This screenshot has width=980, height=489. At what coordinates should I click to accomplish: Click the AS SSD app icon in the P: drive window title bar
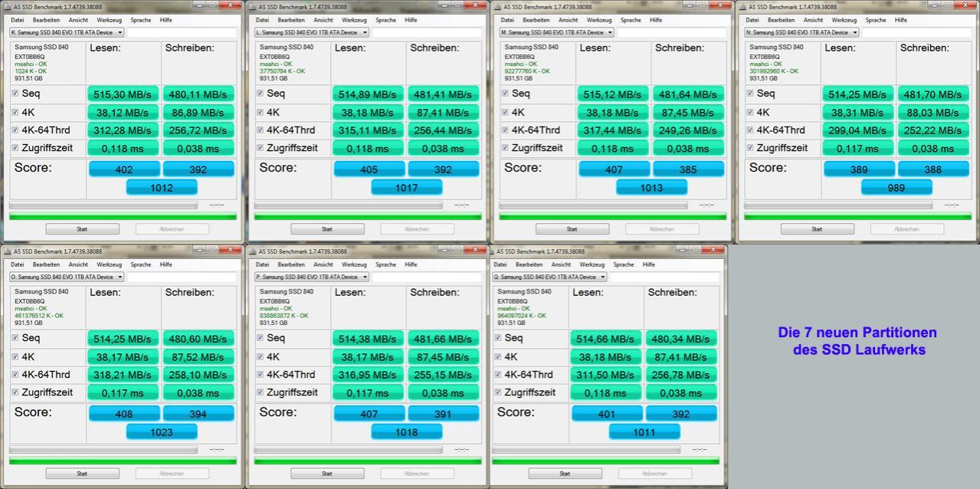[252, 251]
